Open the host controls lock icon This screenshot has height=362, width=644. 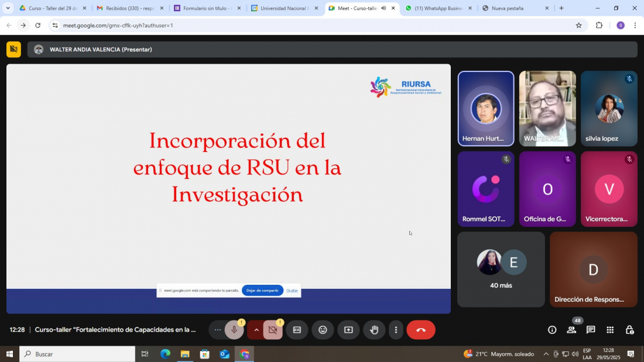[629, 330]
